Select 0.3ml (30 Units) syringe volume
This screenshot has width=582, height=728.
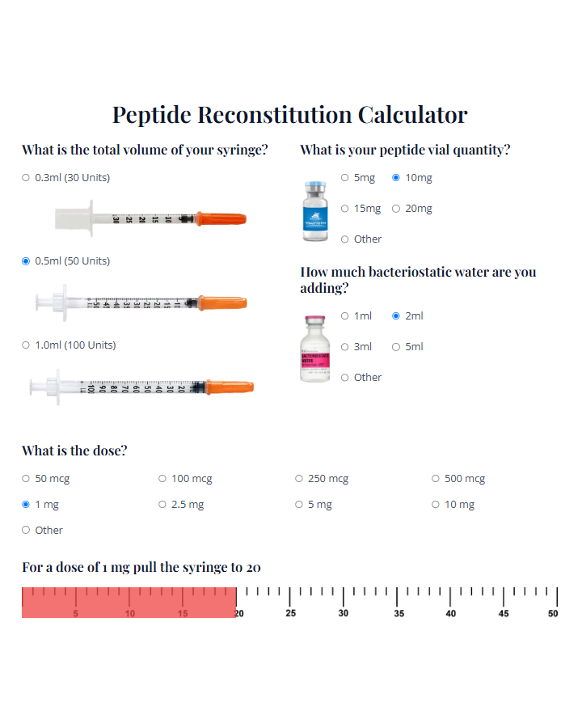click(x=26, y=178)
